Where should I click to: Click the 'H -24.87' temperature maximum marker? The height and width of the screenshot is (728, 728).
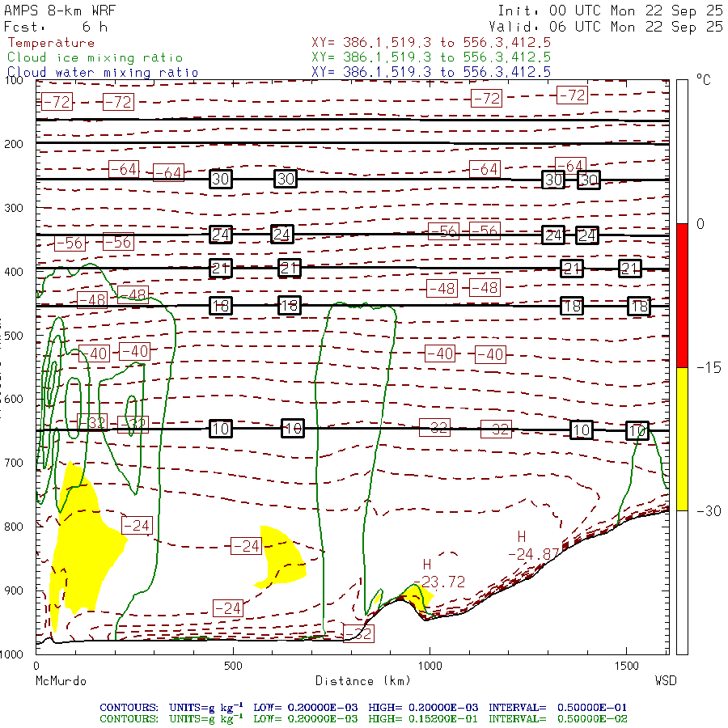(x=533, y=546)
